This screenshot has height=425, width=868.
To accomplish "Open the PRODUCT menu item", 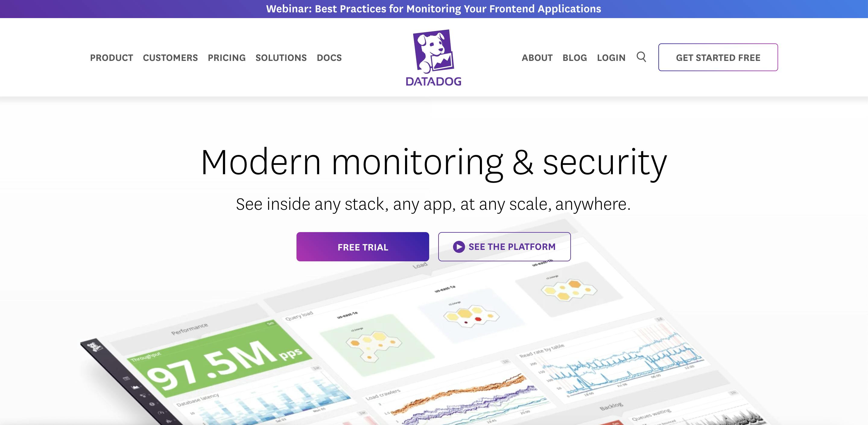I will [111, 58].
